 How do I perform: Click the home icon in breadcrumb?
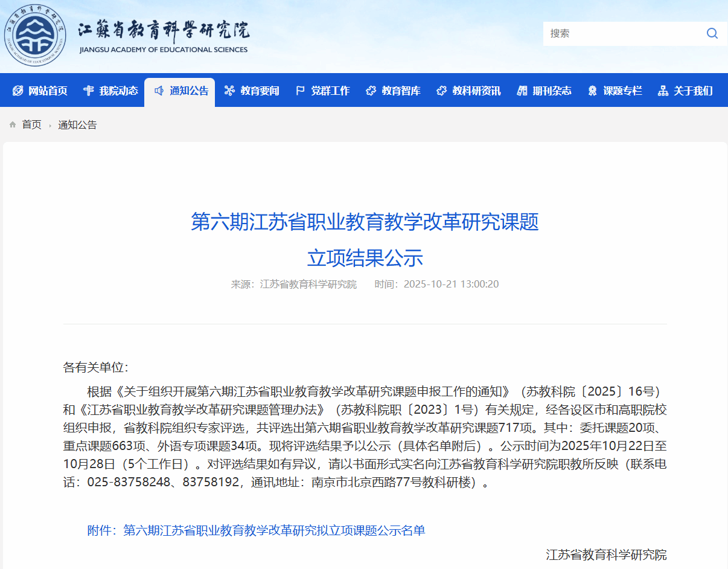[x=13, y=125]
